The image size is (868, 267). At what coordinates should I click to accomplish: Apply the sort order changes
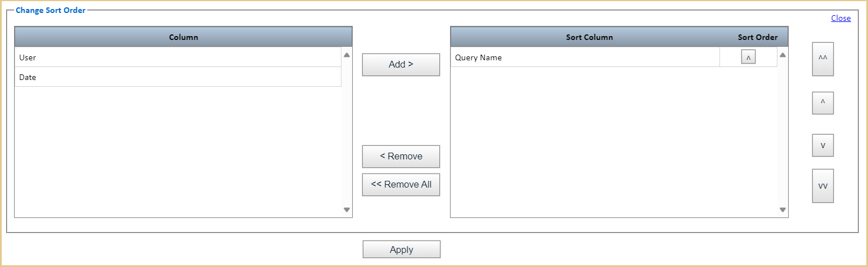[x=402, y=250]
